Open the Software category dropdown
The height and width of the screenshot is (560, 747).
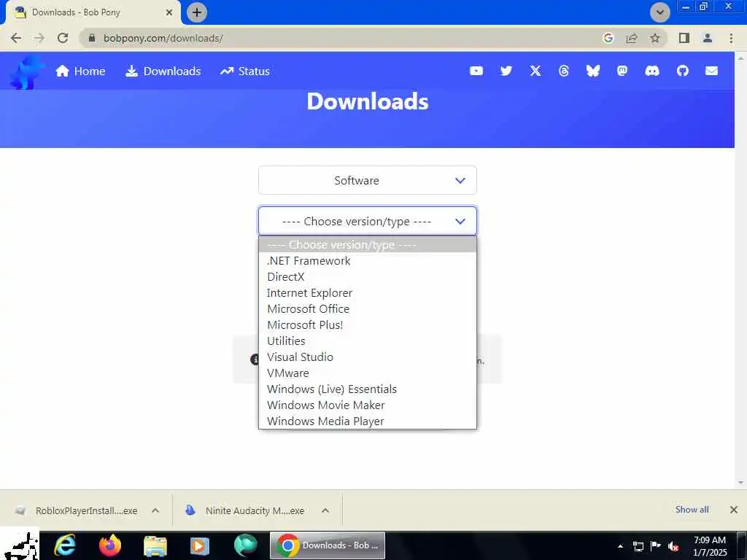368,181
